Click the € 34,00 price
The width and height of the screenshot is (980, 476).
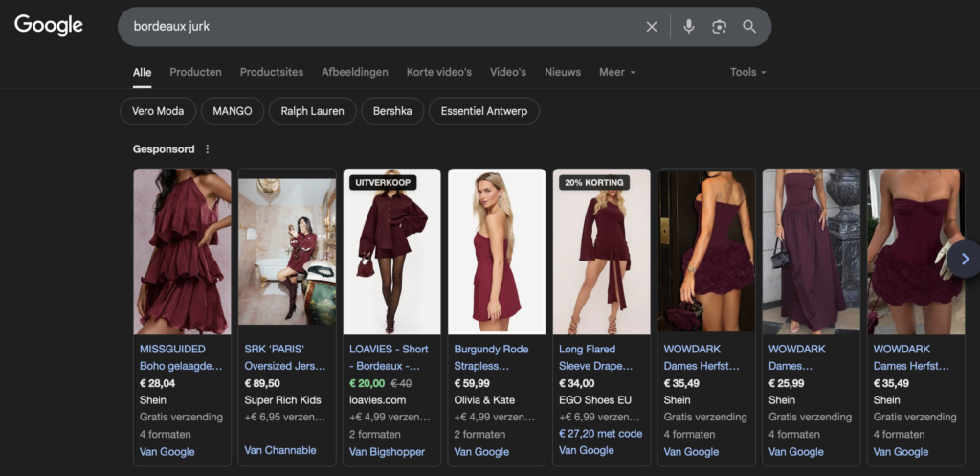click(x=577, y=383)
